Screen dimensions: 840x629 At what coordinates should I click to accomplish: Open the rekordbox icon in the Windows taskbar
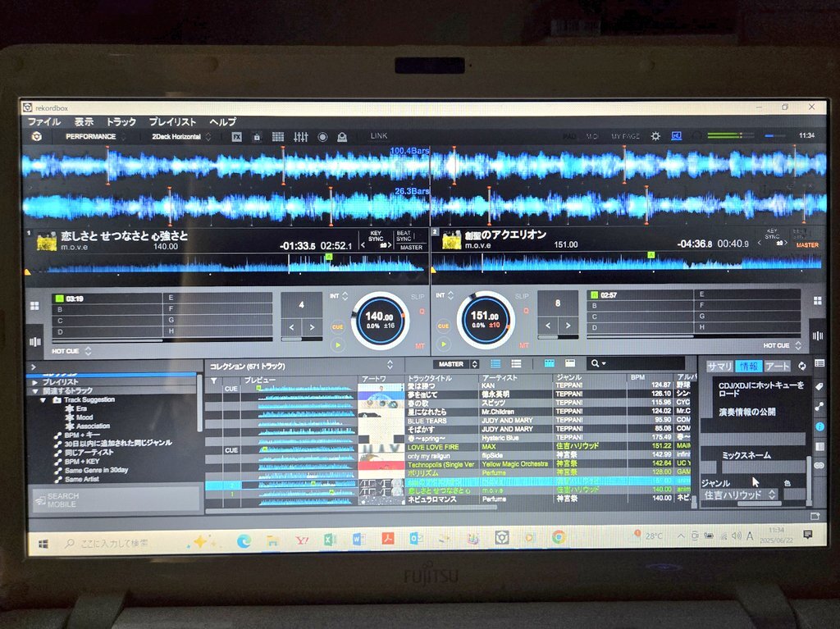tap(501, 538)
